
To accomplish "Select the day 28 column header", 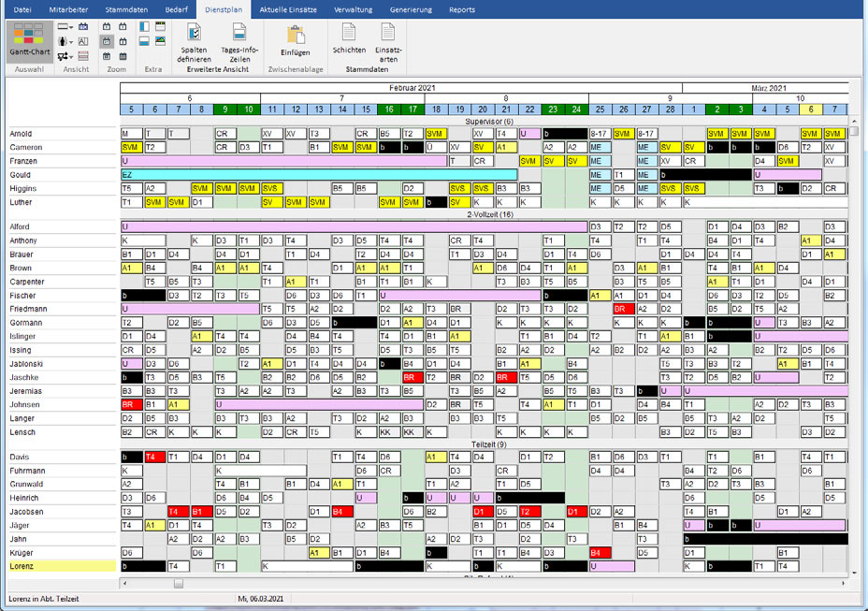I will [x=670, y=109].
